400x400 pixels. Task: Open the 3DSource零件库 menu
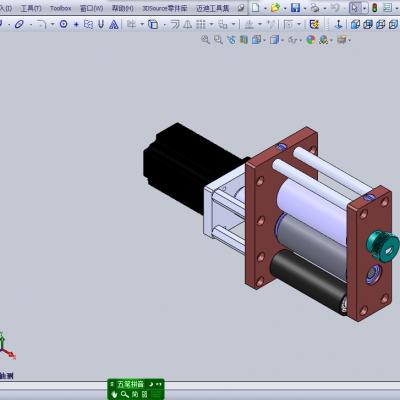(x=164, y=8)
